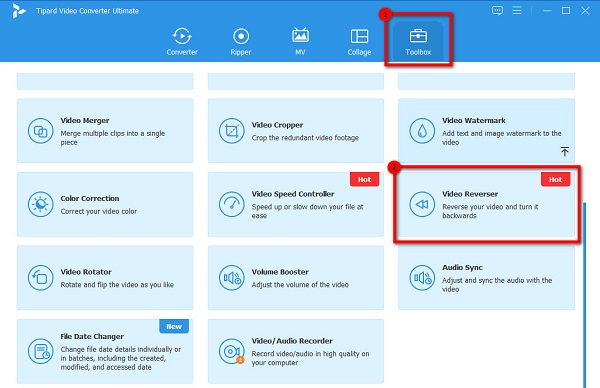Click the back-to-top arrow icon
600x388 pixels.
pos(565,151)
